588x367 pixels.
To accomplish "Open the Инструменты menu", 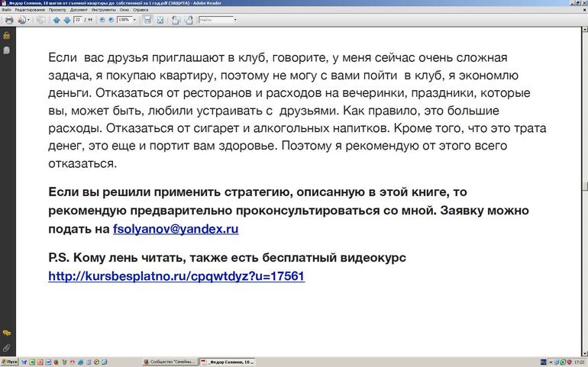I will (103, 10).
